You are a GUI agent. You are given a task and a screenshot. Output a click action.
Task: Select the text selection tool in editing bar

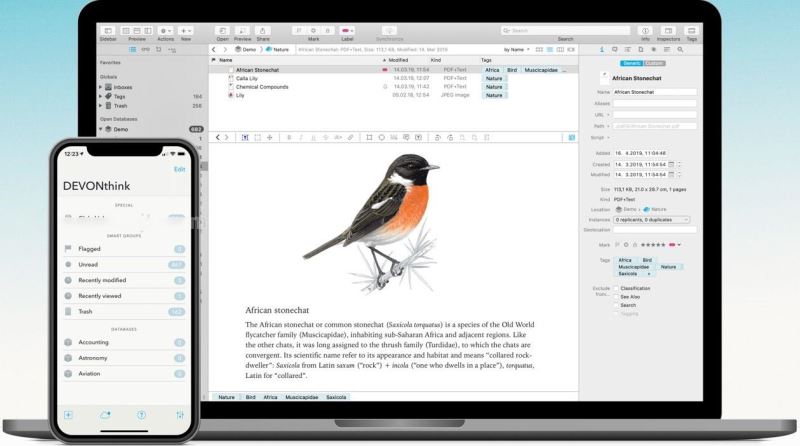click(x=245, y=138)
